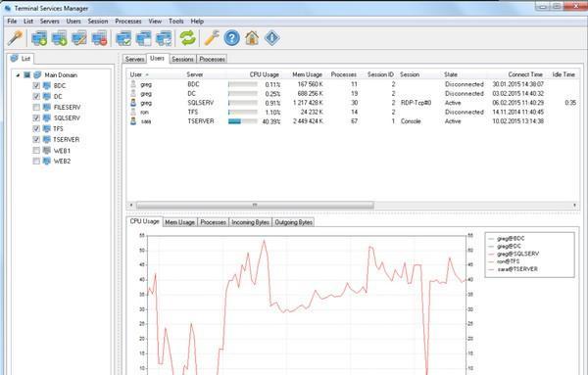Image resolution: width=588 pixels, height=375 pixels.
Task: Click the key-shaped first toolbar icon
Action: click(x=16, y=38)
